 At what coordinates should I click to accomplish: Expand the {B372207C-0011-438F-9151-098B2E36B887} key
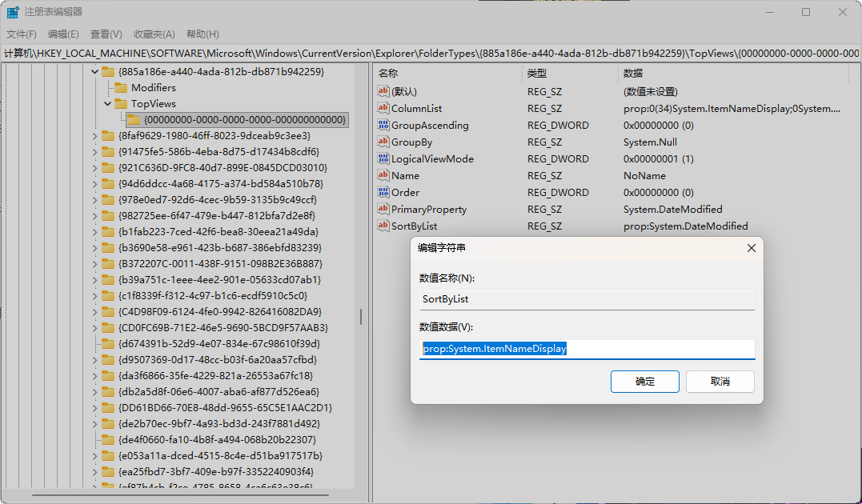pos(94,263)
